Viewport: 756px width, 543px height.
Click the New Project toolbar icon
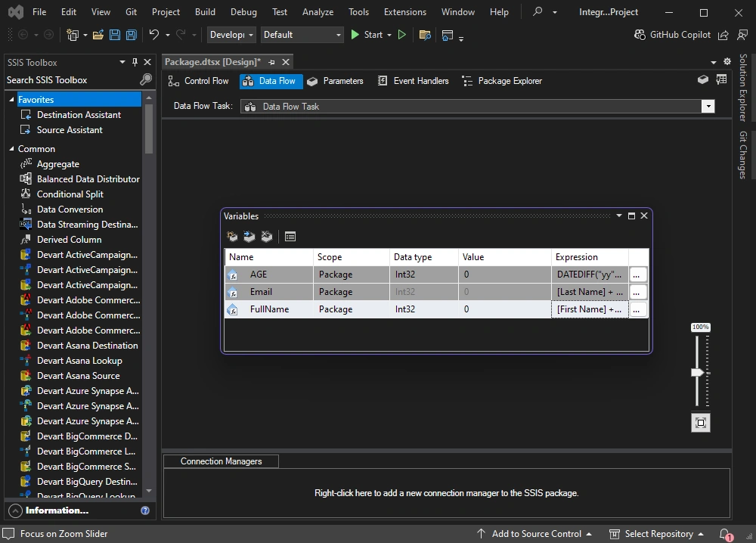pyautogui.click(x=73, y=35)
